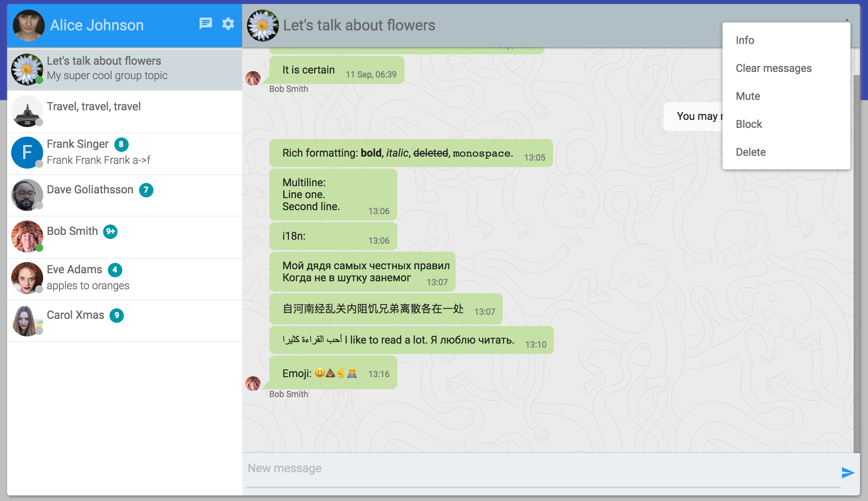Click the new chat message icon

205,24
